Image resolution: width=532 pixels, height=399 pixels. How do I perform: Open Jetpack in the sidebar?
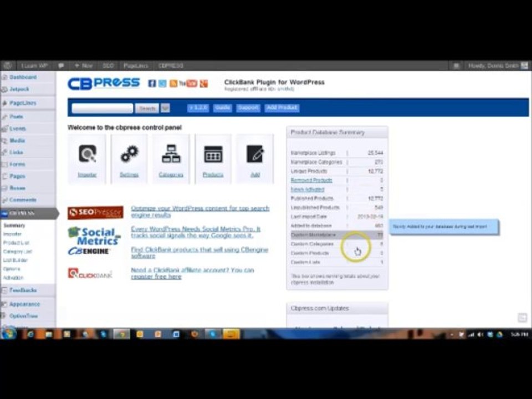pyautogui.click(x=19, y=89)
